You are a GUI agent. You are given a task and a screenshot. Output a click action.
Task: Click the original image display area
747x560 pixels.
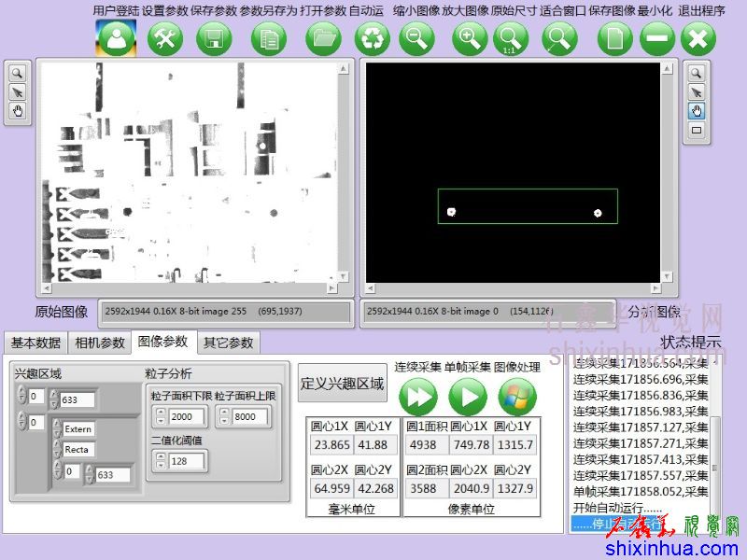click(190, 173)
